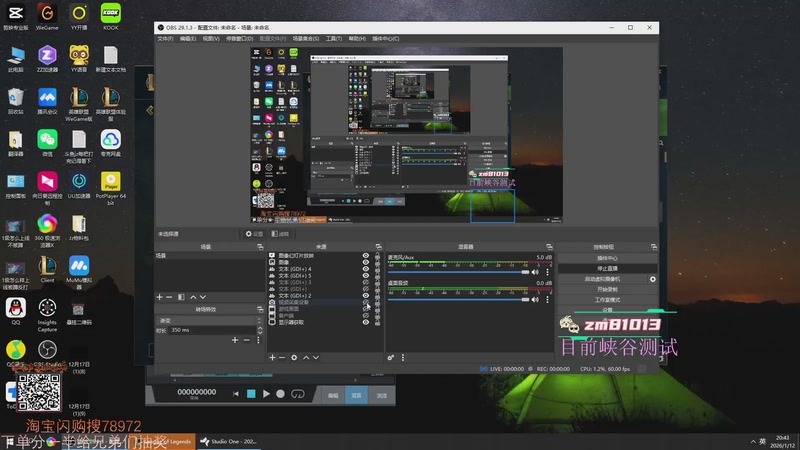Undock the Scenes panel

pos(260,247)
